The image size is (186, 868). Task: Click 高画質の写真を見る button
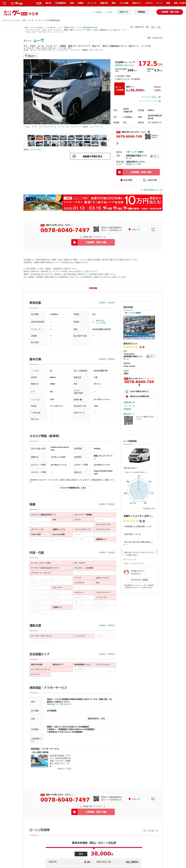pyautogui.click(x=90, y=156)
